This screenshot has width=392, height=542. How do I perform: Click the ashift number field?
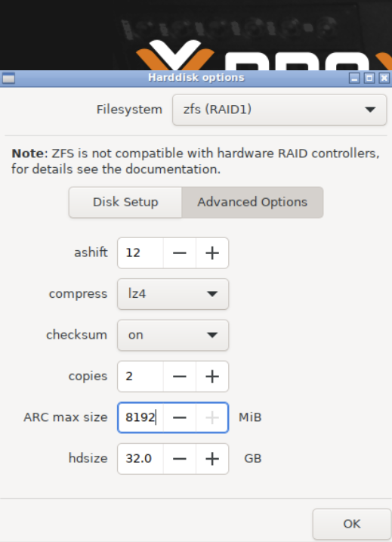[x=140, y=253]
